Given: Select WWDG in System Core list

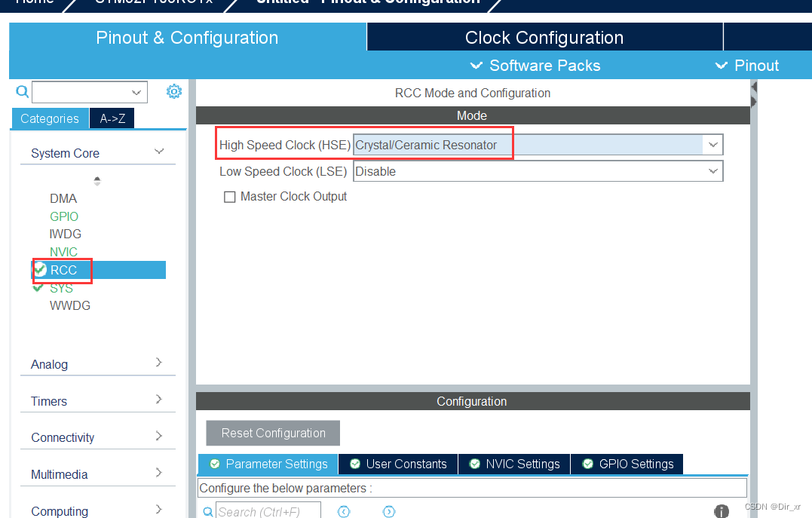Looking at the screenshot, I should click(70, 305).
